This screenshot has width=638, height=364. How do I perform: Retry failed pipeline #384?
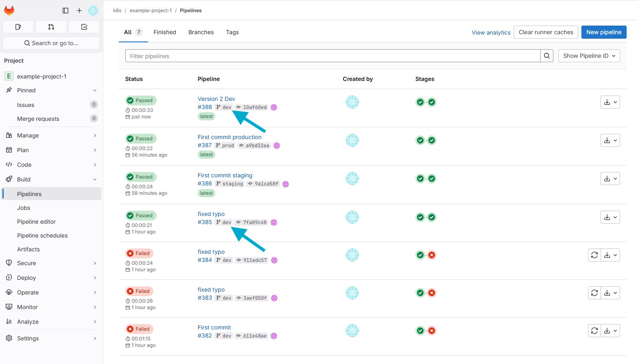point(594,255)
